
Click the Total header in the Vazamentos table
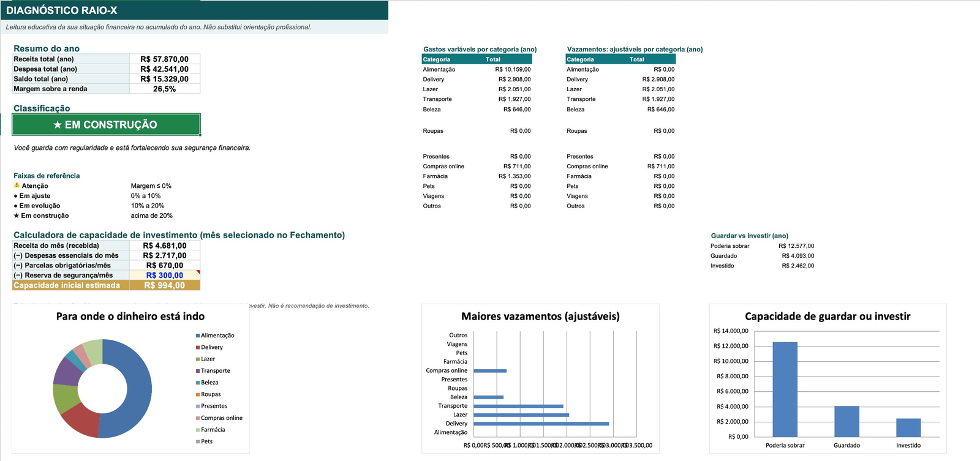point(637,59)
